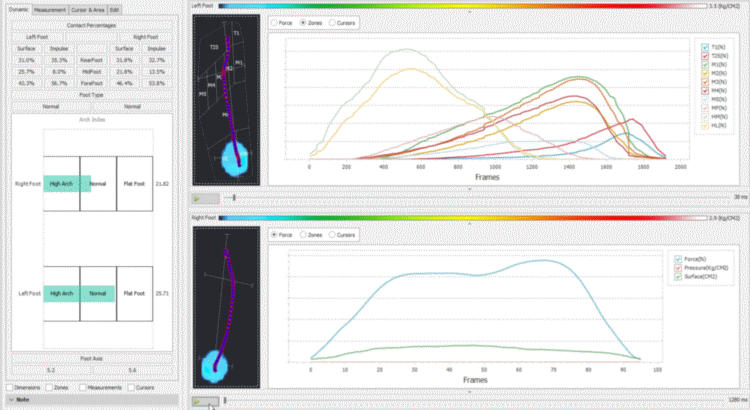Screen dimensions: 750x410
Task: Click Left Foot ForeFoot impulse value 56.7%
Action: click(59, 83)
